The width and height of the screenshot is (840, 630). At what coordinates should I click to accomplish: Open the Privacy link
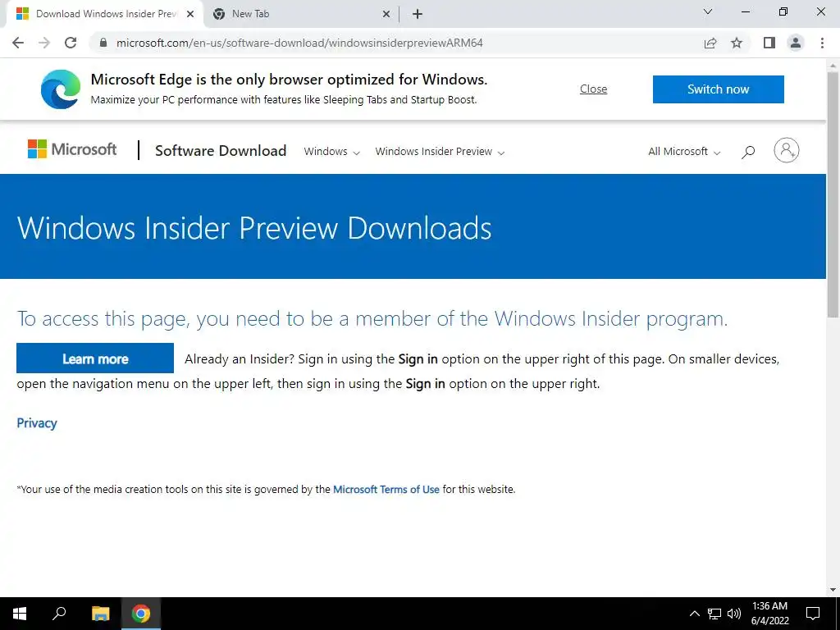coord(37,423)
